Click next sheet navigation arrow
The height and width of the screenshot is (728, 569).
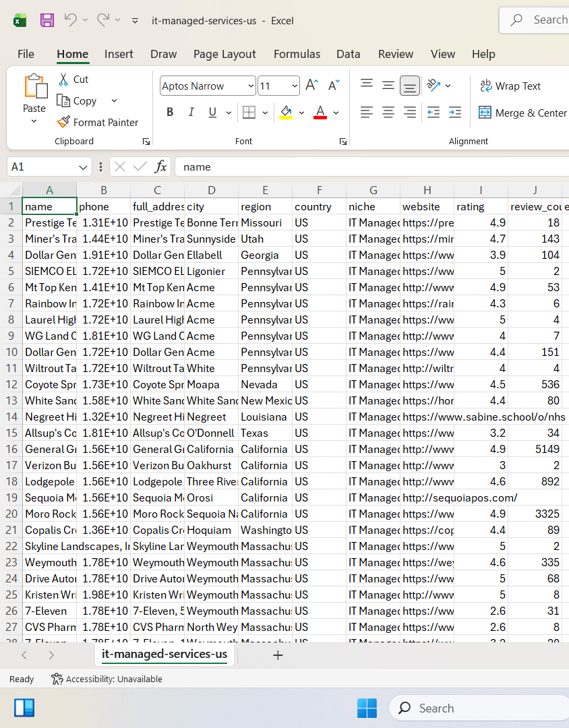51,655
